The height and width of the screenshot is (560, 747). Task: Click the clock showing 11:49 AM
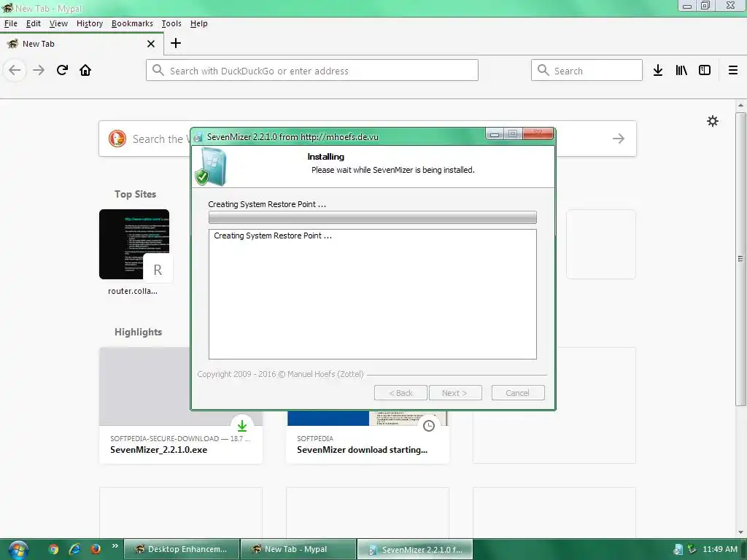click(720, 550)
